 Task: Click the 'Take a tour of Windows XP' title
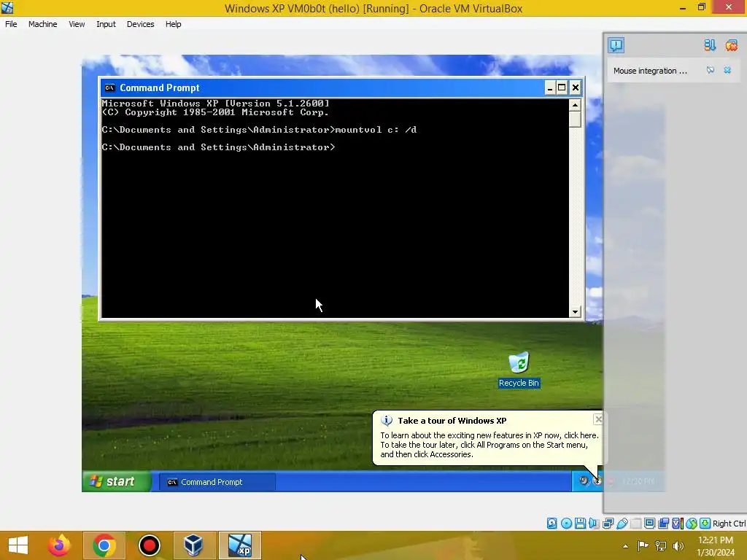(x=452, y=421)
